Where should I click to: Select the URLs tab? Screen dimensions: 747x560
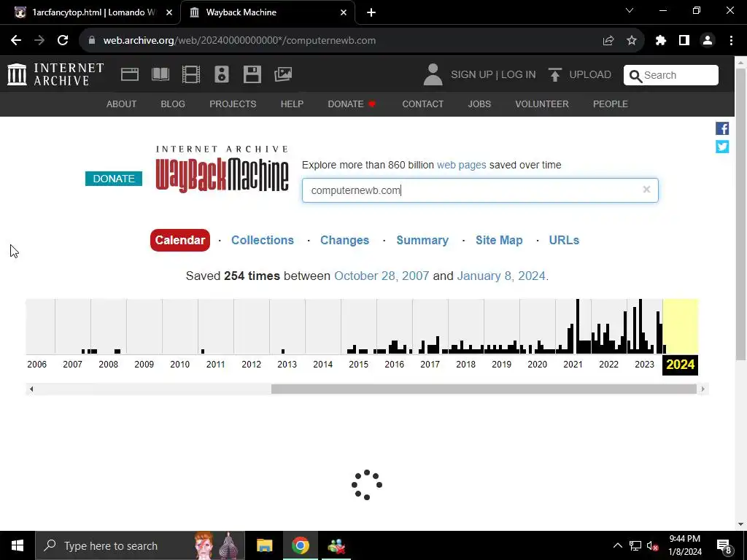564,240
